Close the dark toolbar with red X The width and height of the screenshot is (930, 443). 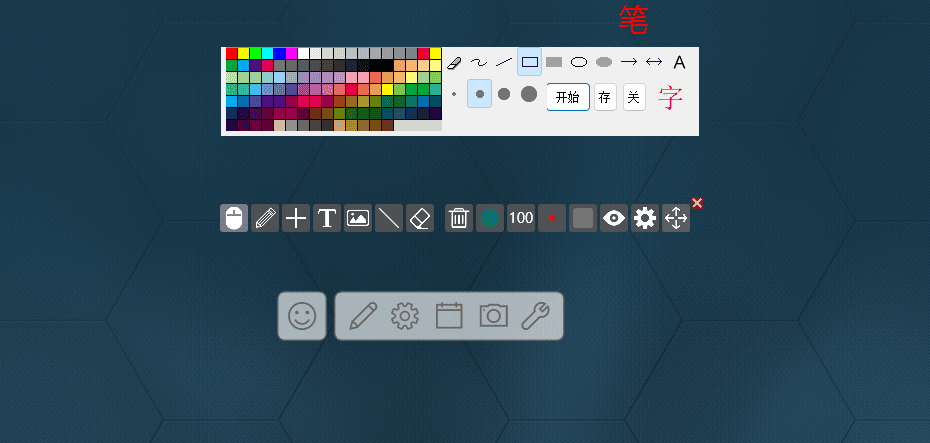[x=698, y=203]
